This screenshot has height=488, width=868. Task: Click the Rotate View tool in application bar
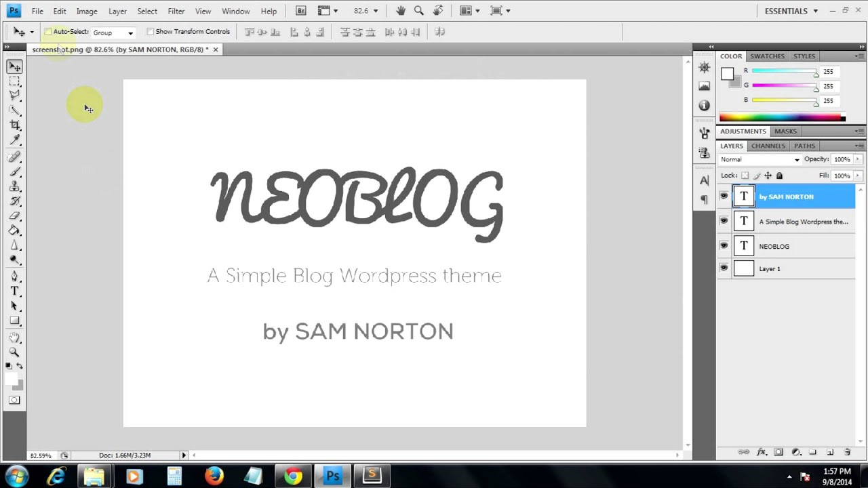438,11
